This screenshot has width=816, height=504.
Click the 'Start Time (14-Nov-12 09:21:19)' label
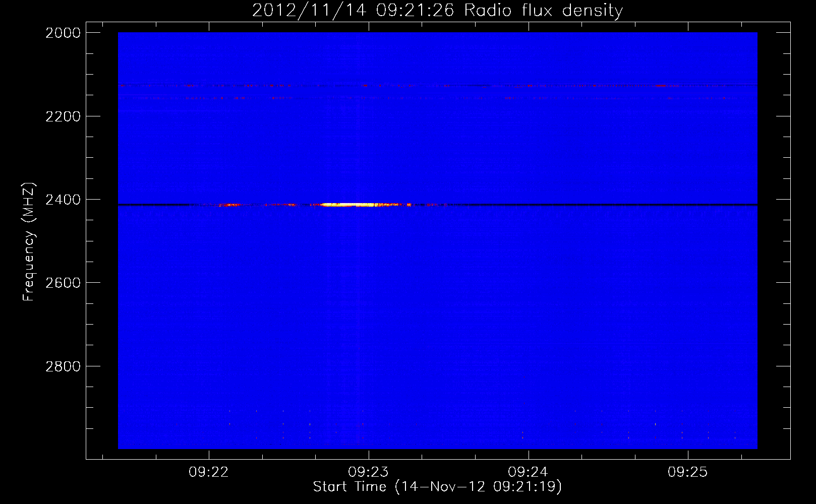437,487
